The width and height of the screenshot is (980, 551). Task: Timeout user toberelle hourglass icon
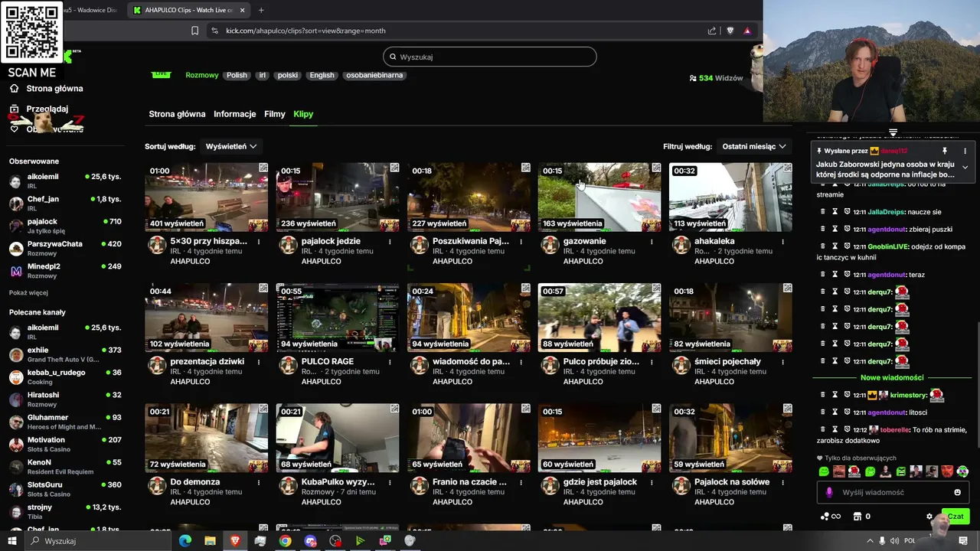[835, 429]
